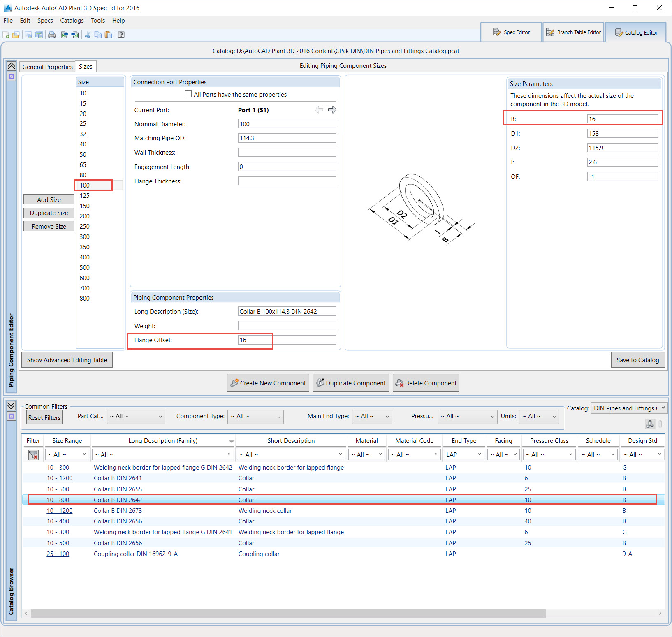This screenshot has width=672, height=637.
Task: Click the pipe group view icon
Action: pos(650,424)
